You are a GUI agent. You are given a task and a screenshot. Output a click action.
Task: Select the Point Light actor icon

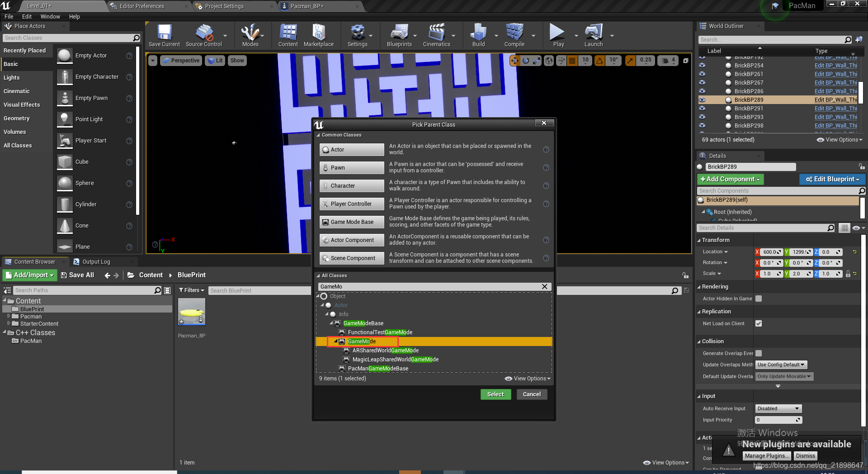point(65,119)
